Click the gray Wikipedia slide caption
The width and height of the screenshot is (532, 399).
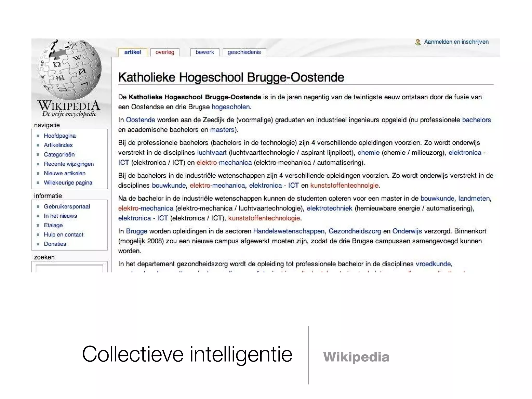tap(356, 357)
